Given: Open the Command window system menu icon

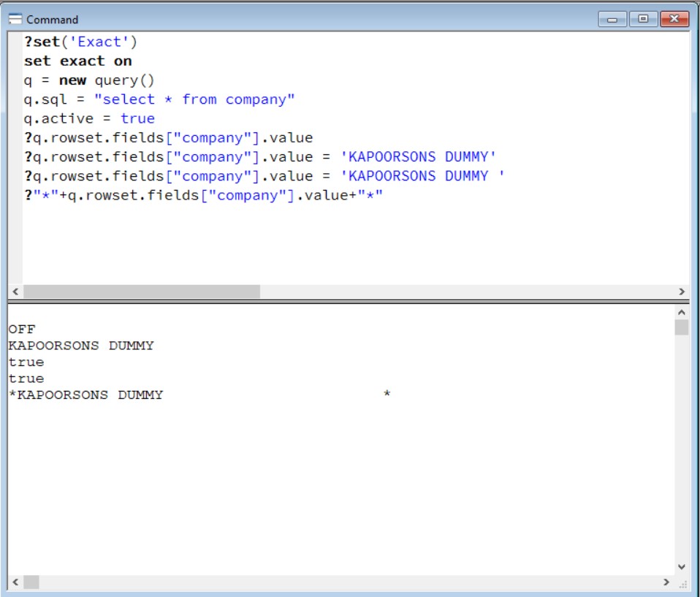Looking at the screenshot, I should [15, 19].
